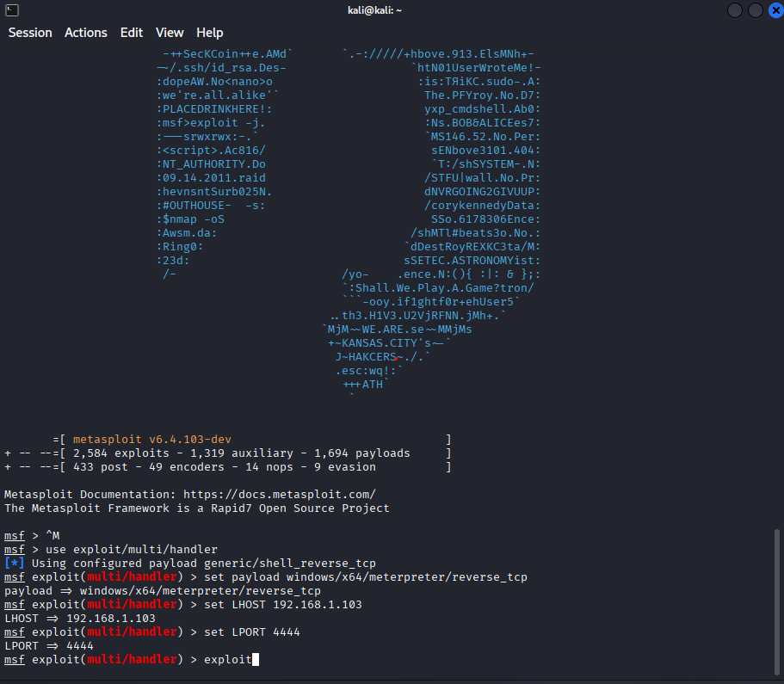Click '2,584 exploits' stats text
784x684 pixels.
point(121,453)
